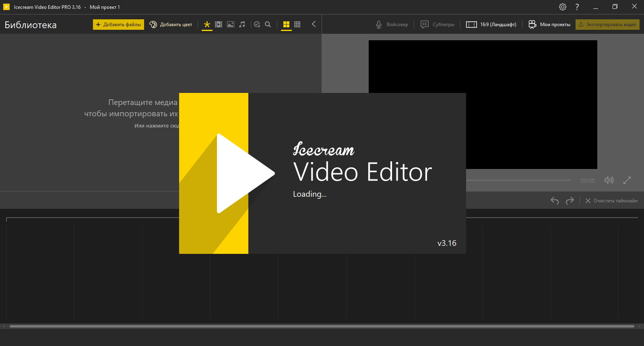The width and height of the screenshot is (644, 346).
Task: Click the timeline horizontal scrollbar
Action: click(x=322, y=326)
